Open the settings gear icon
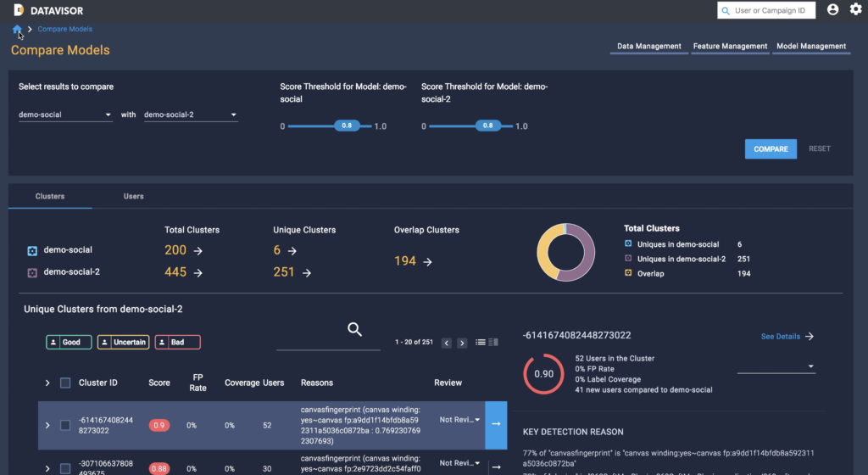868x475 pixels. click(856, 9)
